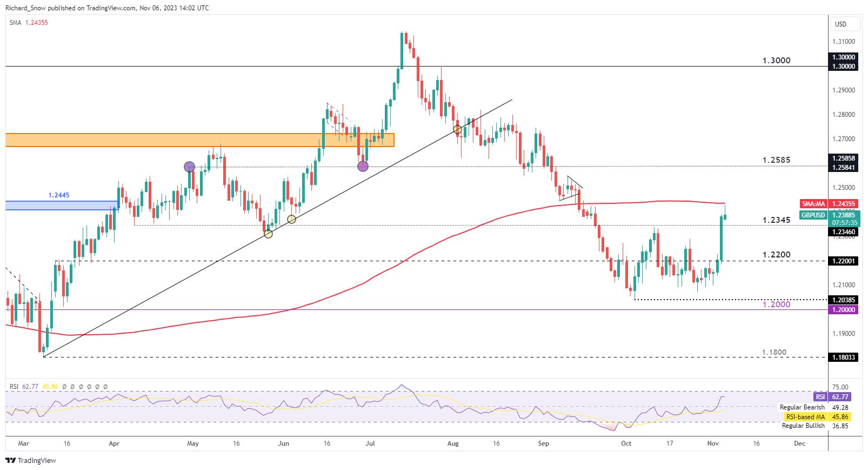The image size is (868, 470).
Task: Click the SMA:MA price axis tag
Action: point(813,204)
